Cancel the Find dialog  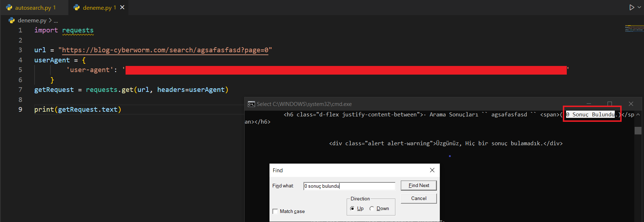pos(419,198)
